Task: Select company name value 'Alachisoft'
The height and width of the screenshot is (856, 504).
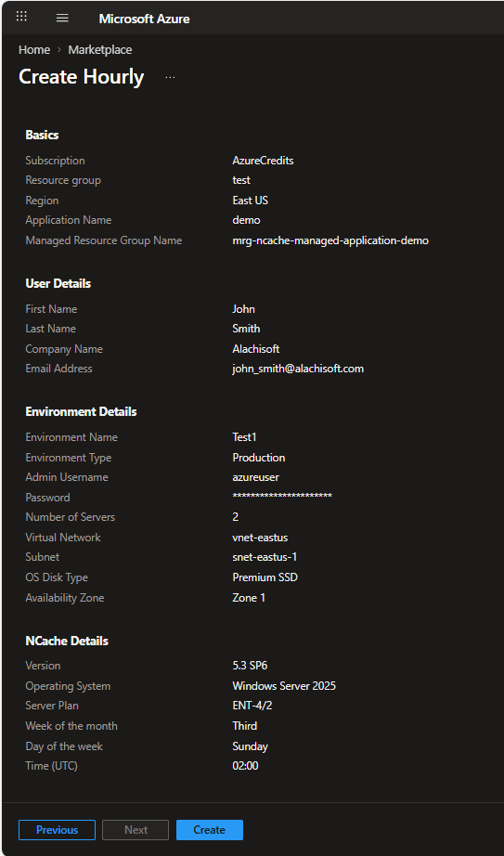Action: coord(256,349)
